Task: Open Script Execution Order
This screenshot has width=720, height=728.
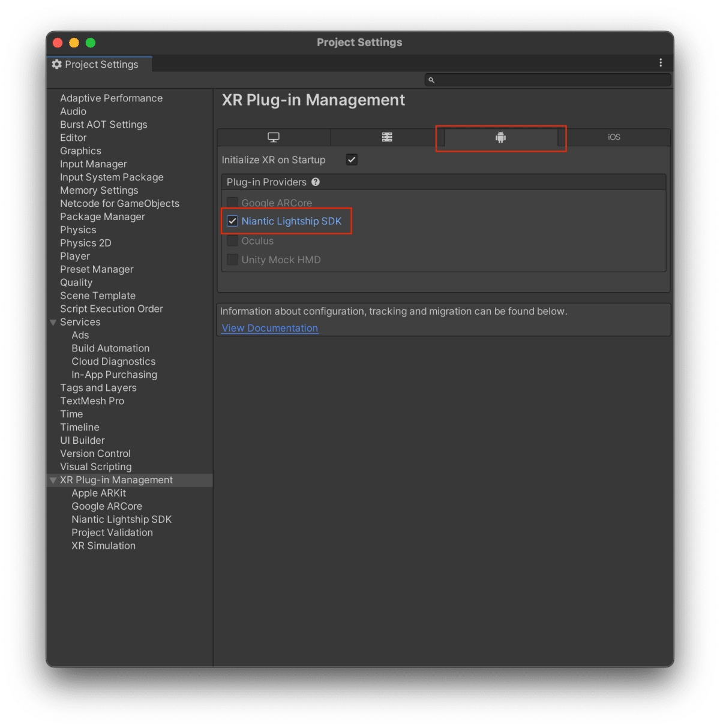Action: [x=112, y=309]
